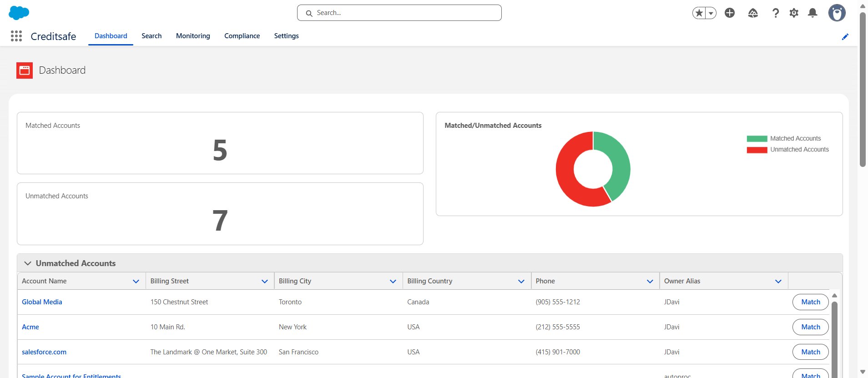The width and height of the screenshot is (868, 378).
Task: Open the Search tab
Action: (x=151, y=36)
